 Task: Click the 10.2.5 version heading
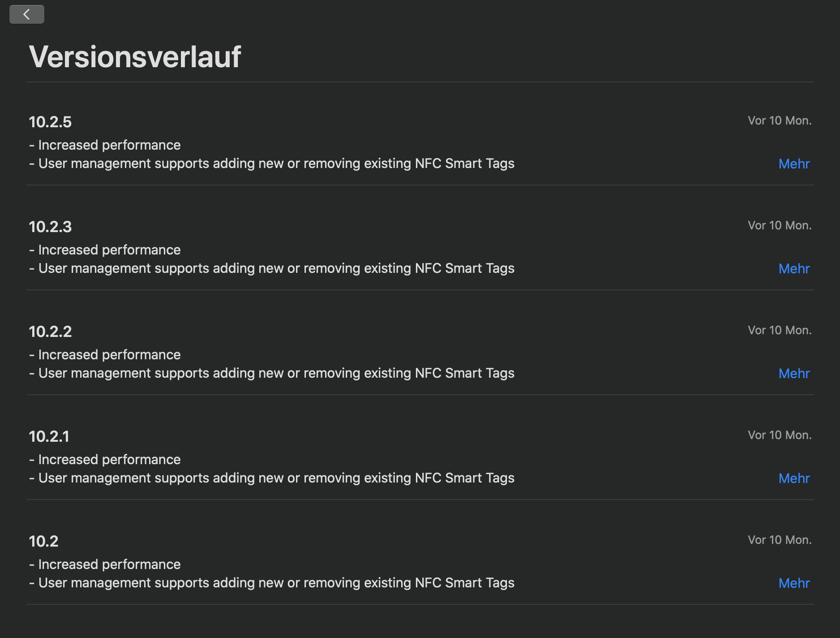pyautogui.click(x=50, y=122)
